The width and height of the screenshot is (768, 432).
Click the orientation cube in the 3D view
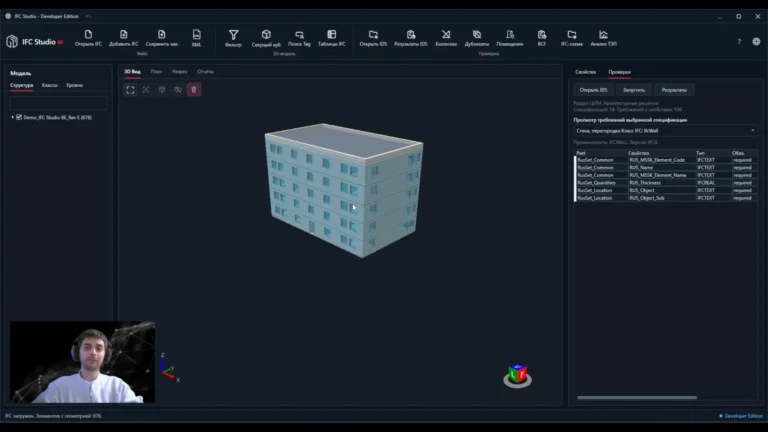(x=517, y=375)
